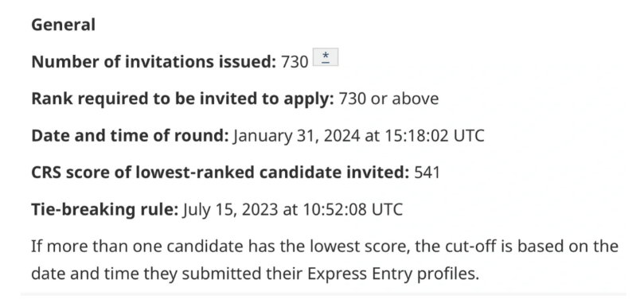Select the 730 or above rank text
The width and height of the screenshot is (644, 303).
[x=388, y=99]
